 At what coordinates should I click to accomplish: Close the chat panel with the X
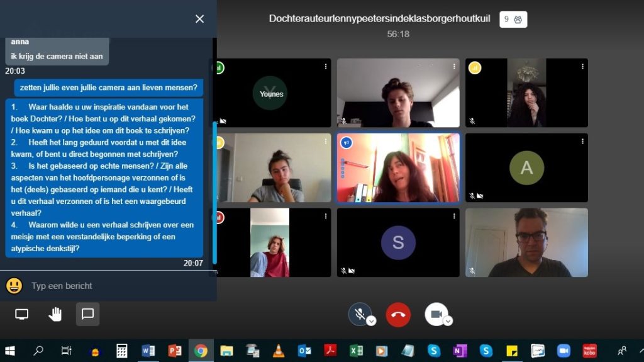(x=199, y=19)
